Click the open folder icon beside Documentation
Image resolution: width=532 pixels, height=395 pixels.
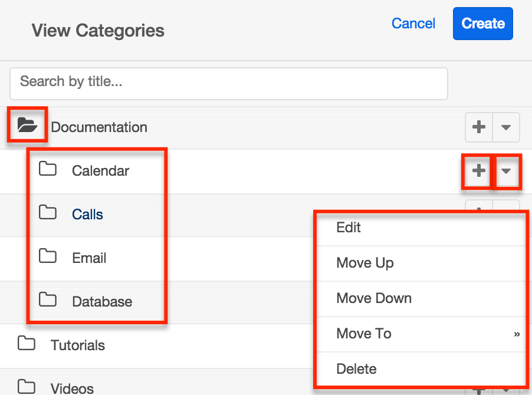(x=27, y=125)
